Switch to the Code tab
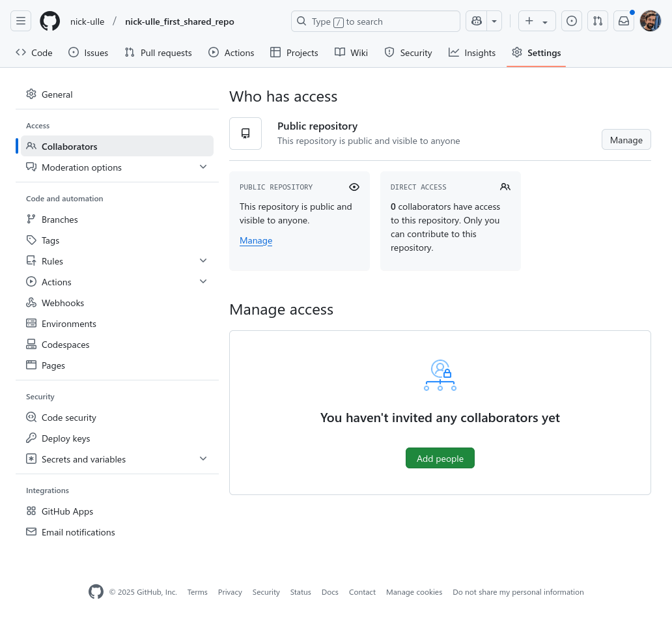Image resolution: width=672 pixels, height=626 pixels. 34,53
